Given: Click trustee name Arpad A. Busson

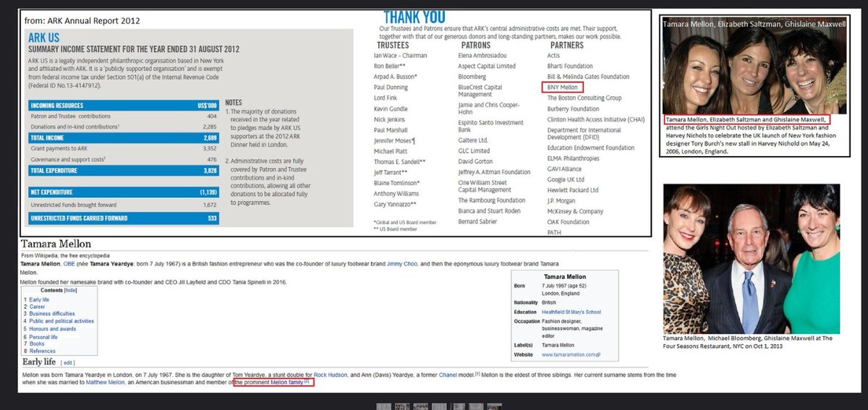Looking at the screenshot, I should coord(396,76).
